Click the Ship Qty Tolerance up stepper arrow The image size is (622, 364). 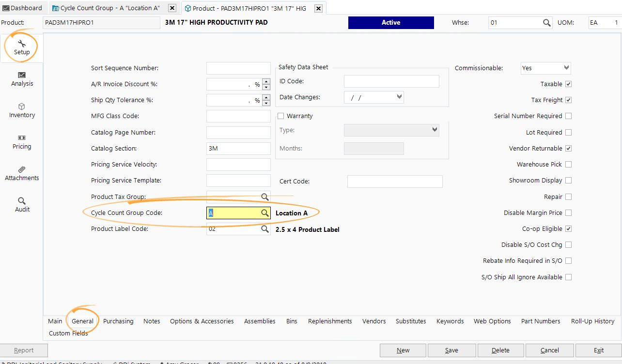(265, 97)
